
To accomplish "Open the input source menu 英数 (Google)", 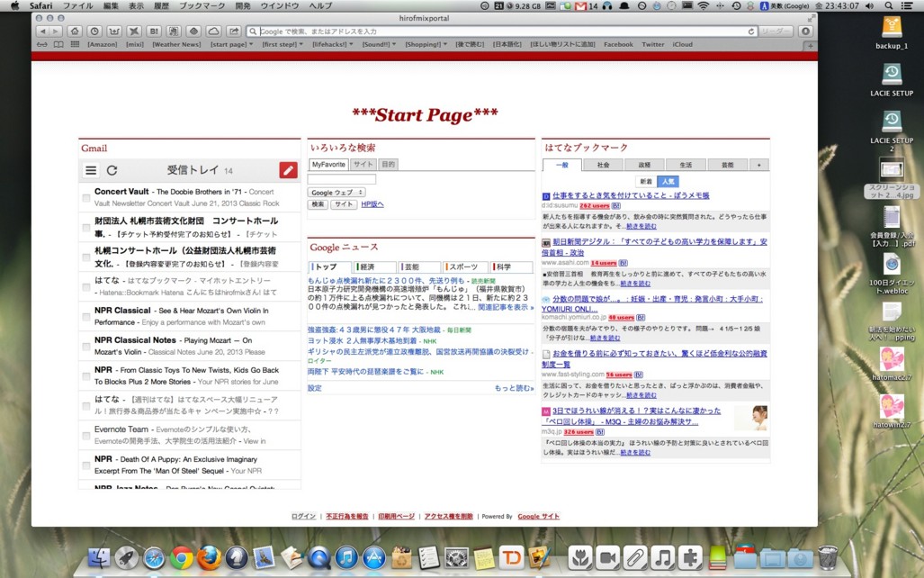I will click(x=785, y=6).
